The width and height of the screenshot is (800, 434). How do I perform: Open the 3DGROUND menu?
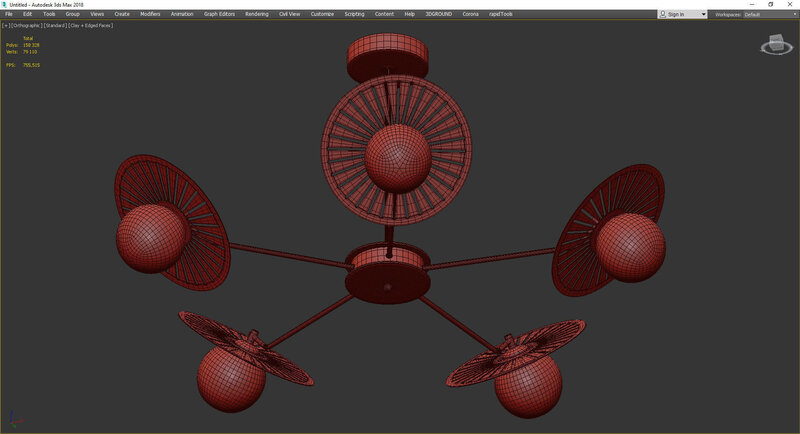click(x=439, y=15)
